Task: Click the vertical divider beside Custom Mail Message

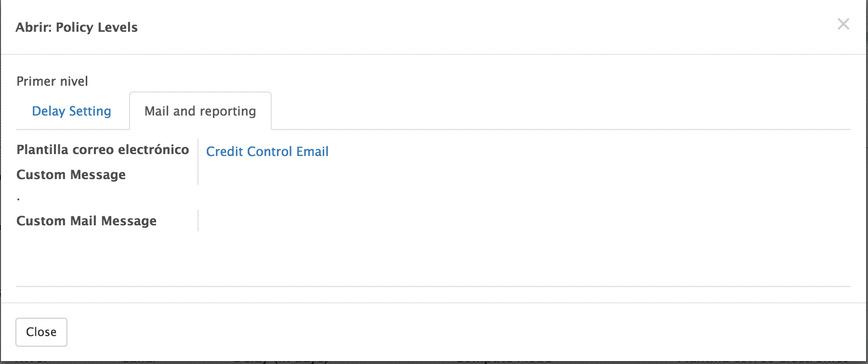Action: pos(198,221)
